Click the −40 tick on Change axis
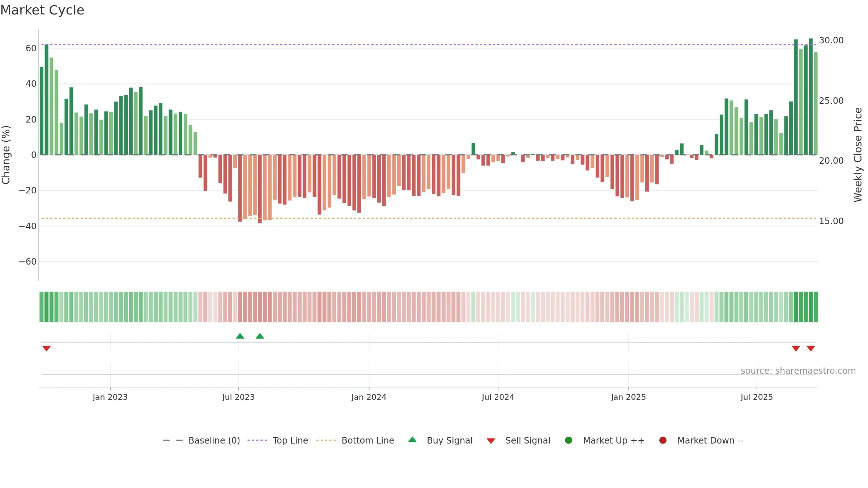This screenshot has height=488, width=868. click(28, 226)
